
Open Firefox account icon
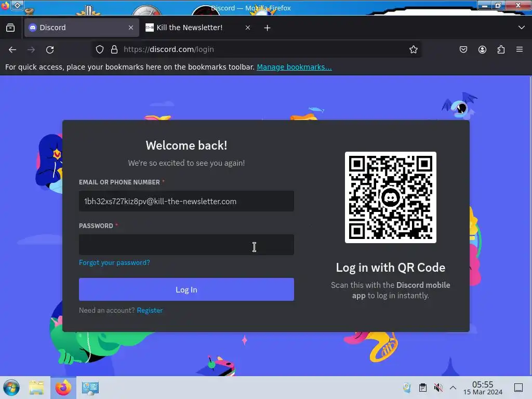pyautogui.click(x=482, y=49)
